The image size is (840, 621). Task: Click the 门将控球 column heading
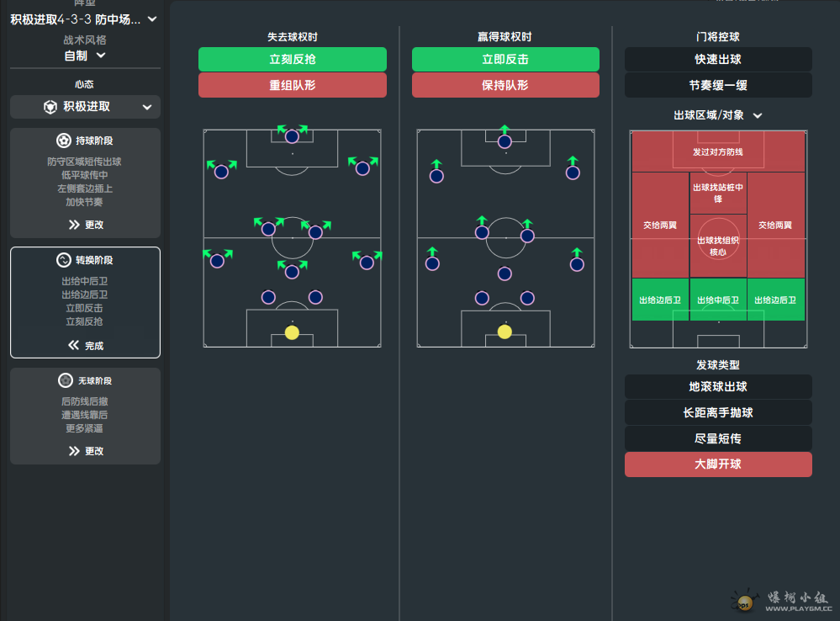click(x=718, y=37)
